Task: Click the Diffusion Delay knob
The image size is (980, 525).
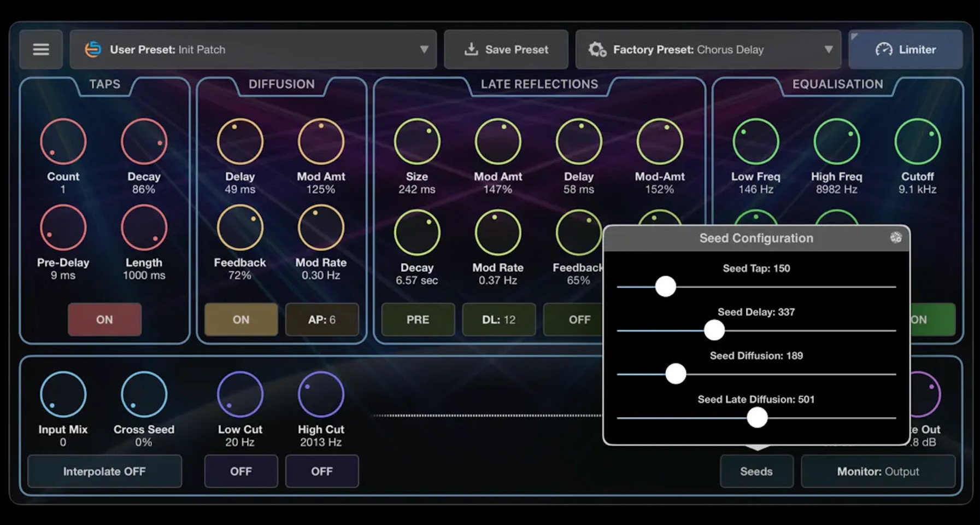Action: point(240,142)
